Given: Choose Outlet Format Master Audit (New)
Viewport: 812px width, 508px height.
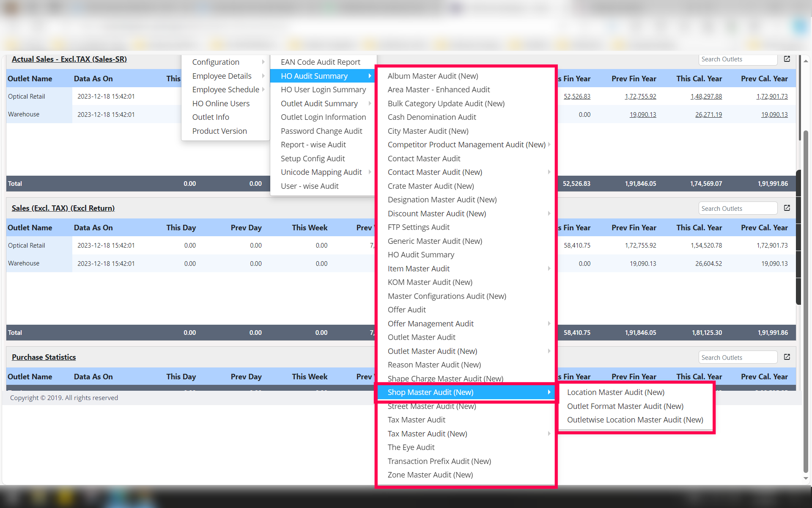Looking at the screenshot, I should tap(625, 406).
